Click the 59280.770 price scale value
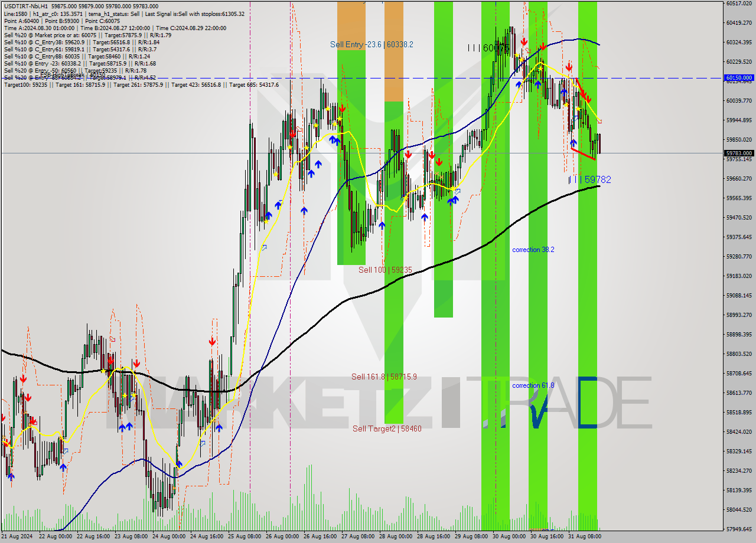This screenshot has height=543, width=756. pos(739,257)
